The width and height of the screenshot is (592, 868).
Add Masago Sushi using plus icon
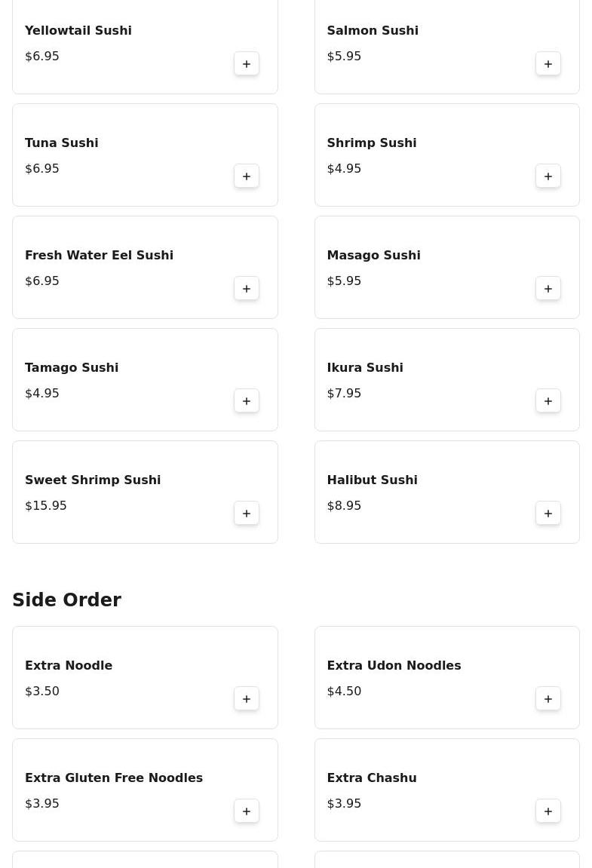(548, 289)
